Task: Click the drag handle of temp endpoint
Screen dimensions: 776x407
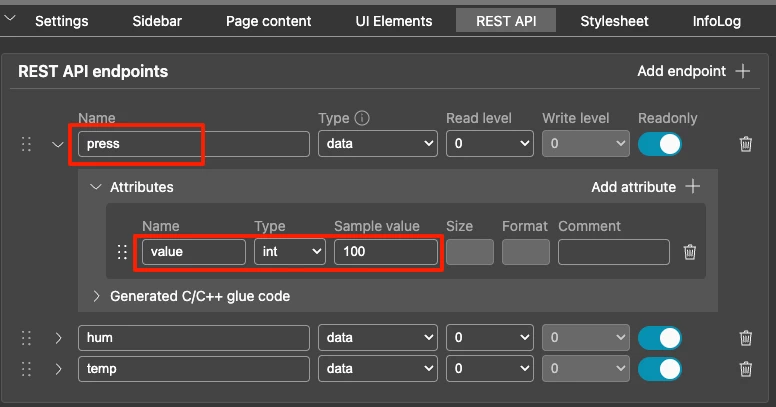Action: 27,369
